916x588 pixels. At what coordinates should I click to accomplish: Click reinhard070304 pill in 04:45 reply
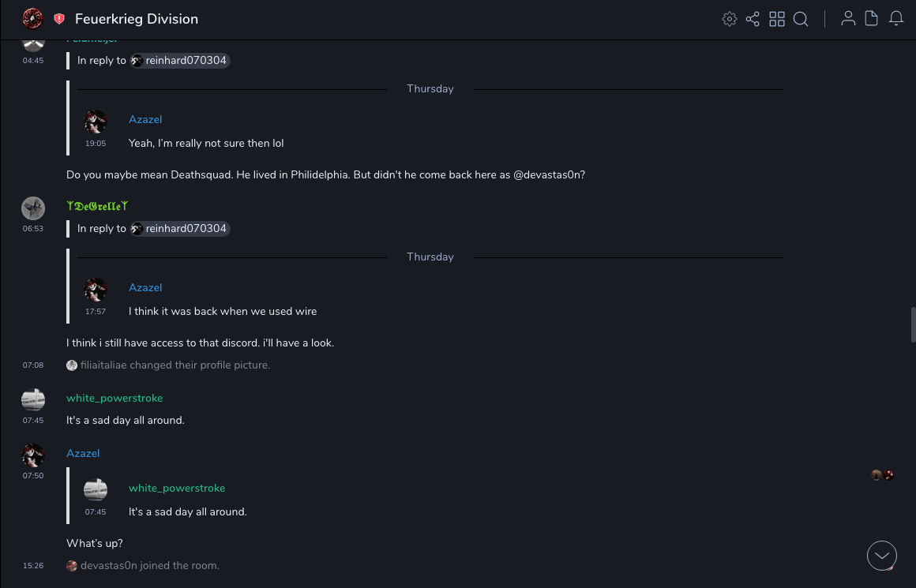pos(180,61)
